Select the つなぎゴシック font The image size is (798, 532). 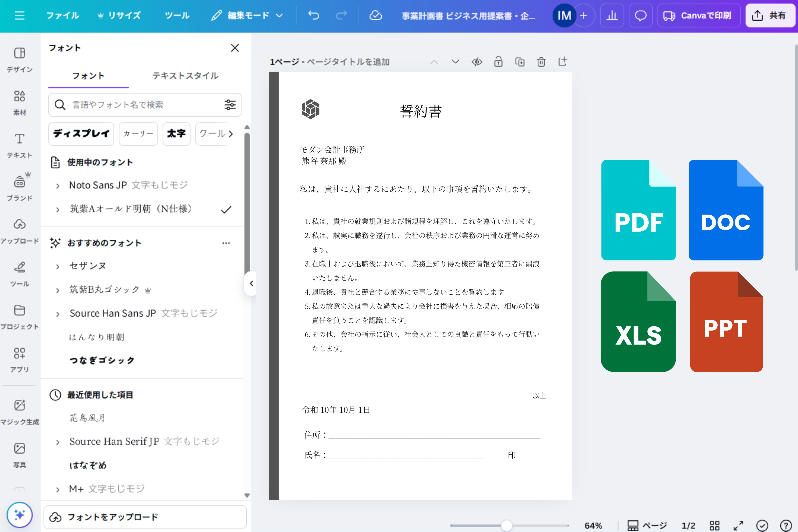pos(102,360)
